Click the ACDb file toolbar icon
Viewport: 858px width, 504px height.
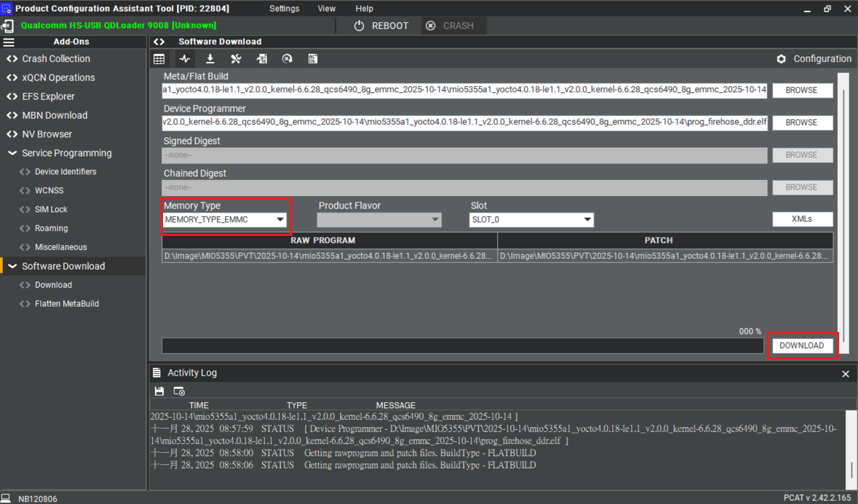[x=313, y=59]
